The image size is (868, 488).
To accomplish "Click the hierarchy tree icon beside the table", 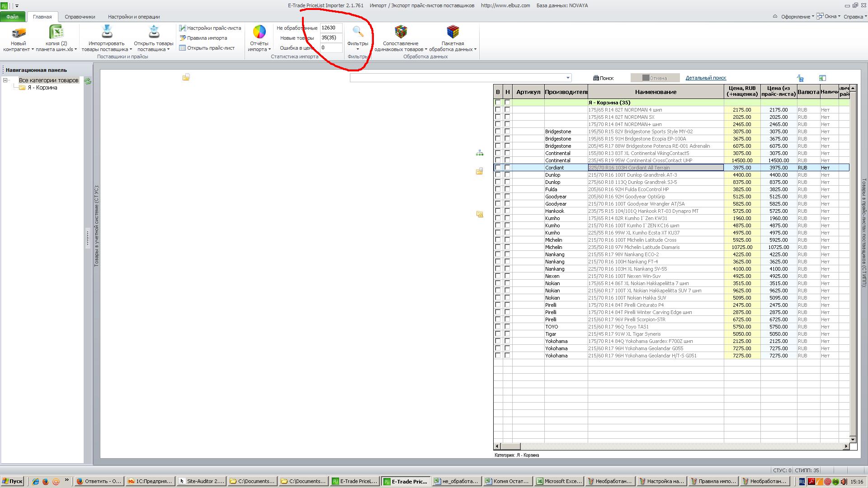I will pyautogui.click(x=480, y=153).
